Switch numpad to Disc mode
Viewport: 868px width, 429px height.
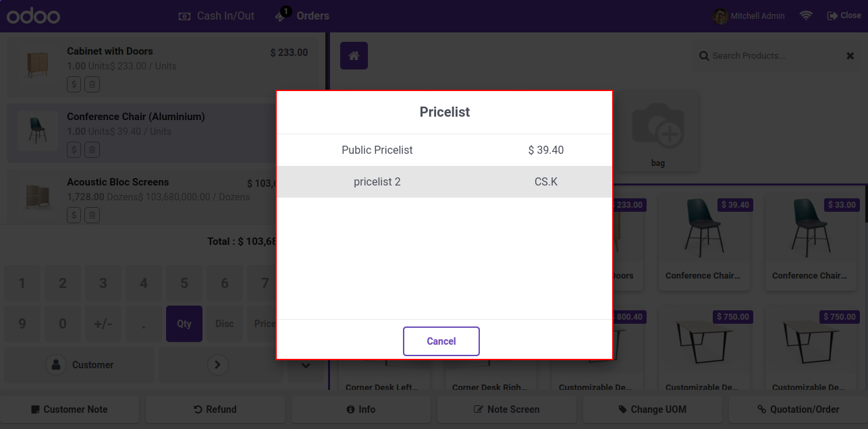click(x=225, y=324)
